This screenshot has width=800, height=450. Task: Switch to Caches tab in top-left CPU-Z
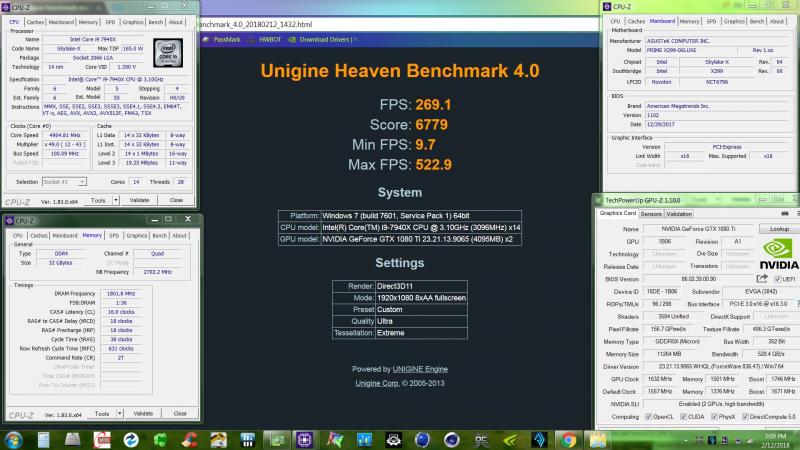(x=35, y=22)
